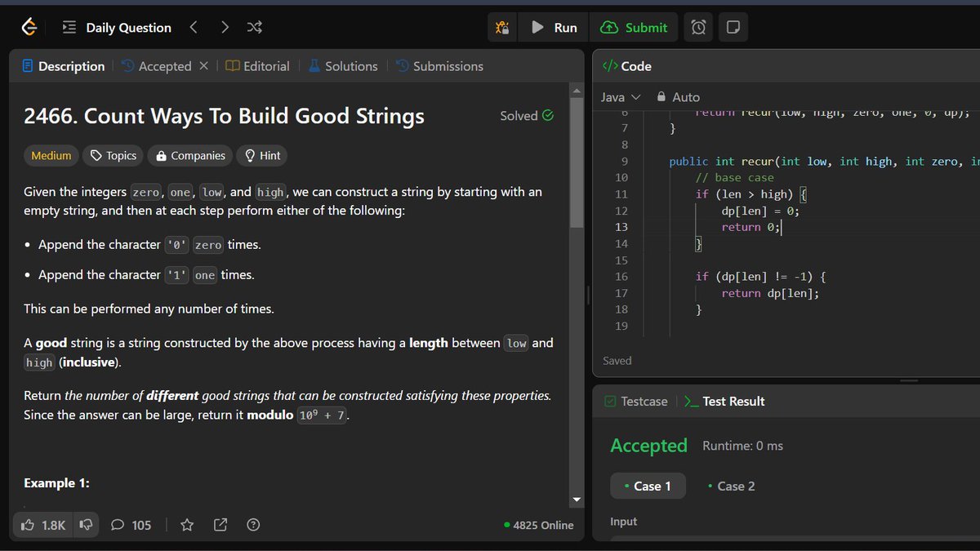Screen dimensions: 980x551
Task: Click the '// base case' comment
Action: (734, 177)
